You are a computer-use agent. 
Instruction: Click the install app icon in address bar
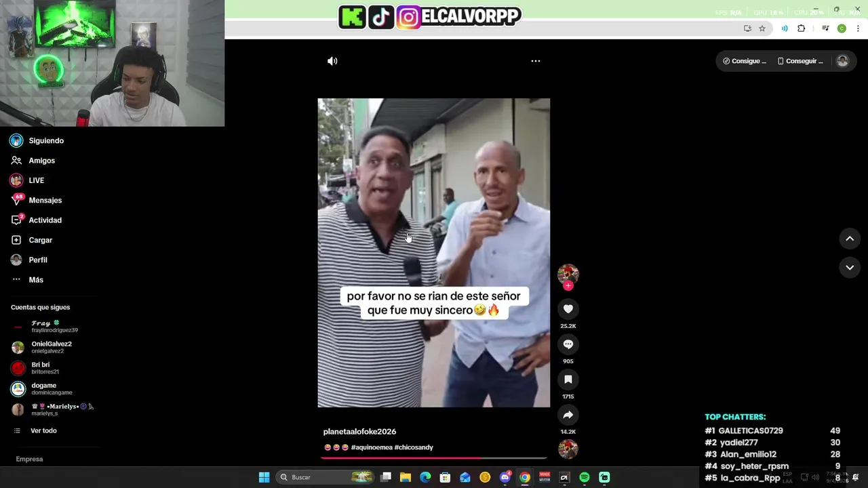coord(747,28)
